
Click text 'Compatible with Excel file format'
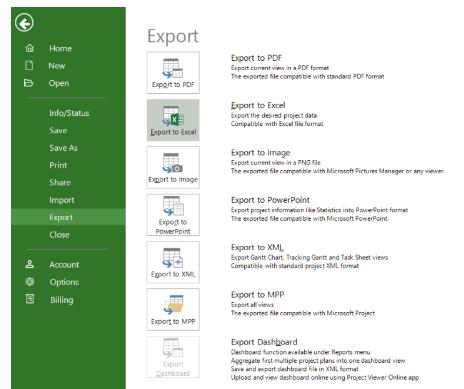pyautogui.click(x=277, y=124)
